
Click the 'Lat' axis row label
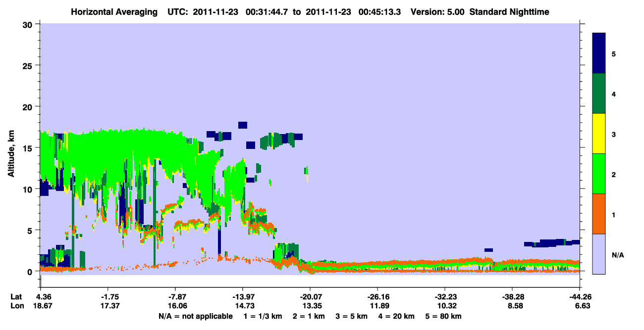pyautogui.click(x=16, y=297)
